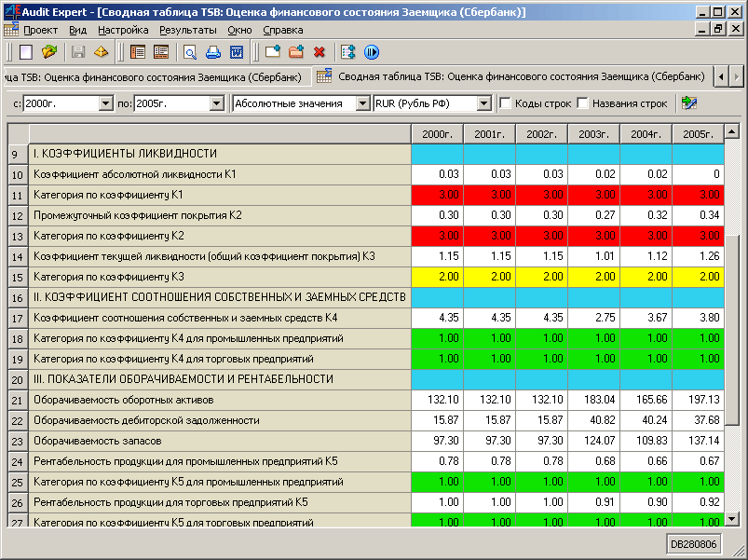The image size is (748, 560).
Task: Expand the start year 2000г. dropdown
Action: pyautogui.click(x=105, y=103)
